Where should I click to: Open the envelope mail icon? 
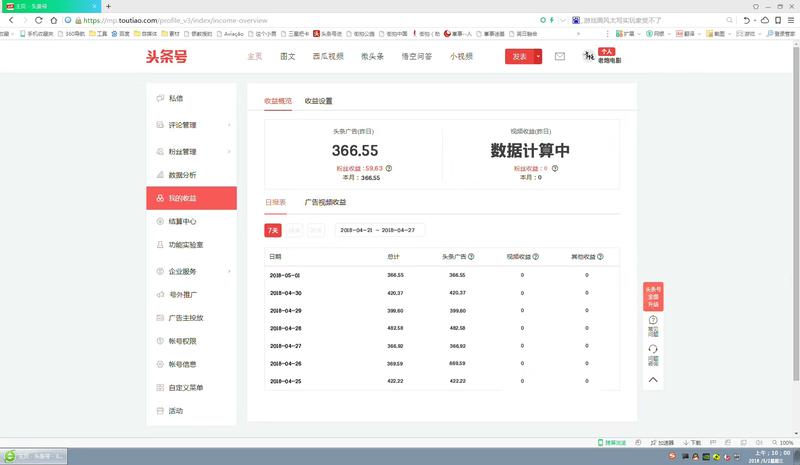[560, 56]
